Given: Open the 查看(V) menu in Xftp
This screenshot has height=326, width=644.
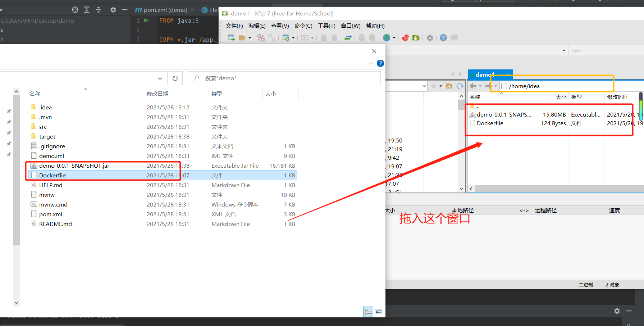Looking at the screenshot, I should (x=280, y=26).
